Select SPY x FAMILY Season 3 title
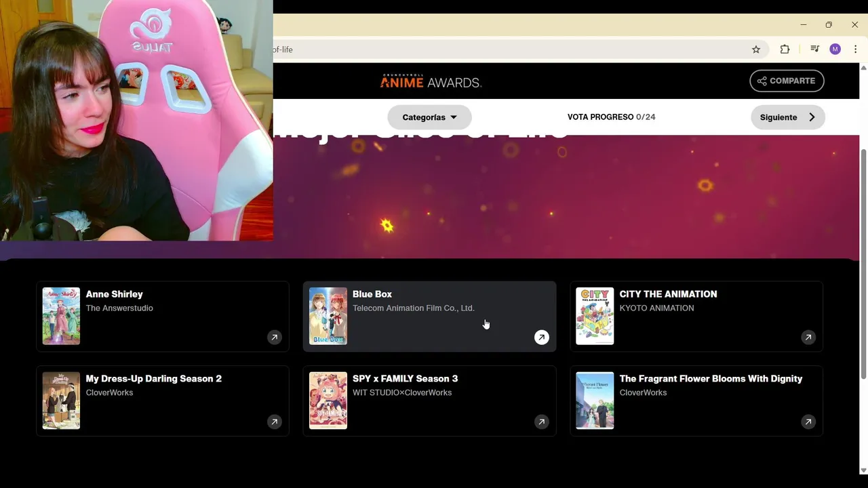The image size is (868, 488). (405, 379)
